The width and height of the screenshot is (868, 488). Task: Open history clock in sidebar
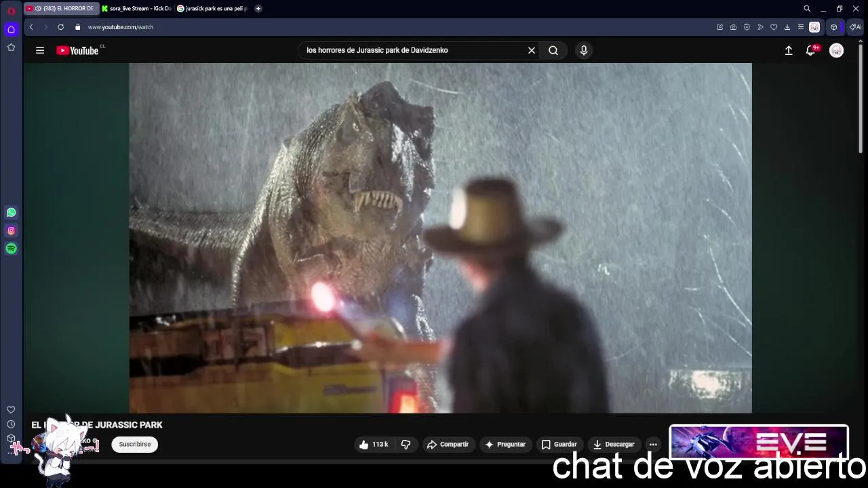[11, 424]
